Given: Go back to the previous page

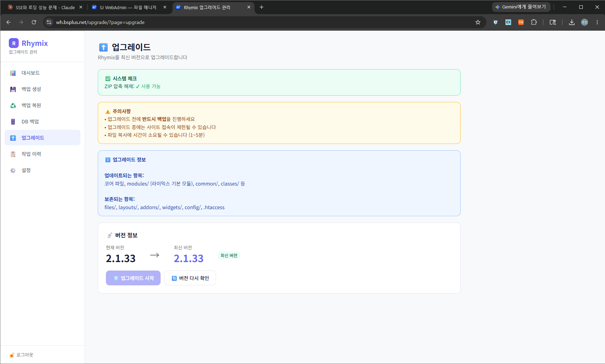Looking at the screenshot, I should [8, 22].
